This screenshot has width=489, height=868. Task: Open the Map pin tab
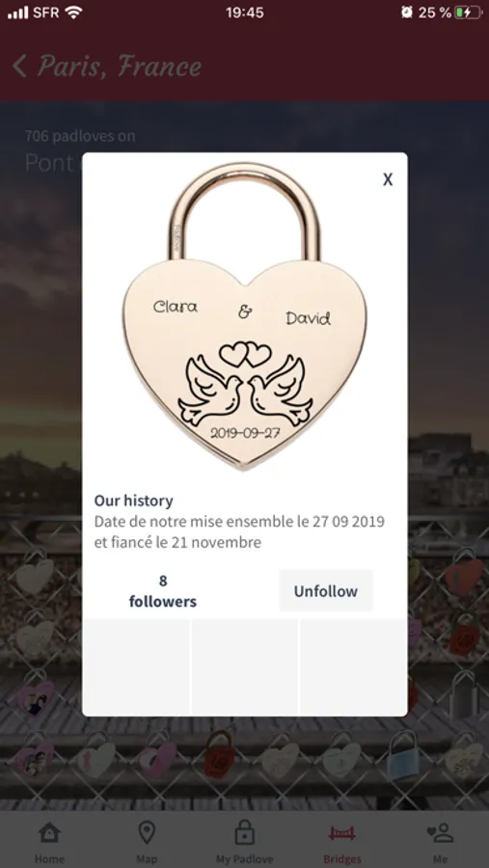[x=147, y=832]
